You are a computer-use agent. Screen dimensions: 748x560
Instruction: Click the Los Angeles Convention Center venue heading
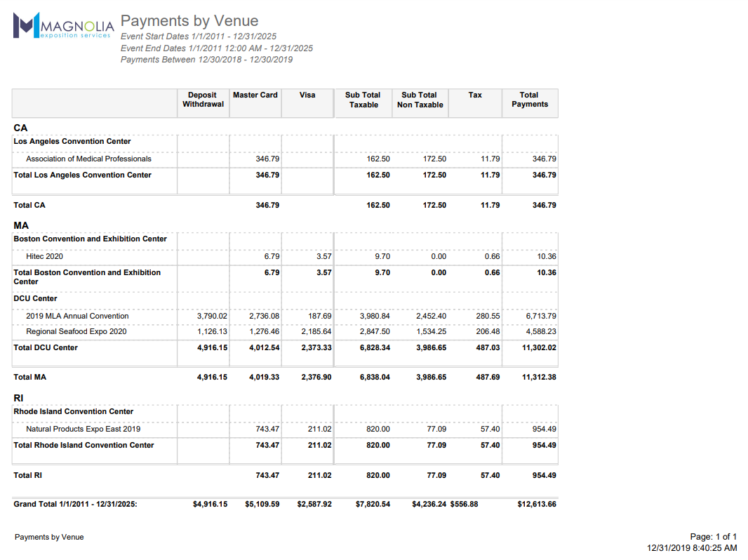(72, 142)
